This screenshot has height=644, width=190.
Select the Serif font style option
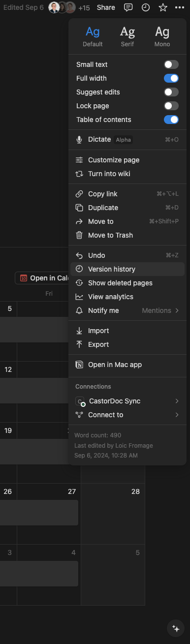tap(127, 36)
